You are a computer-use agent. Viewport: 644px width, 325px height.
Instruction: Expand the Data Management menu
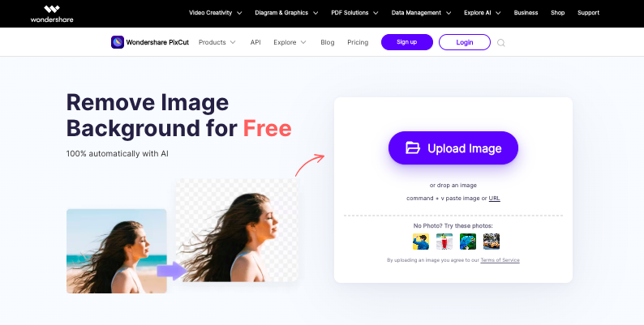[x=421, y=13]
